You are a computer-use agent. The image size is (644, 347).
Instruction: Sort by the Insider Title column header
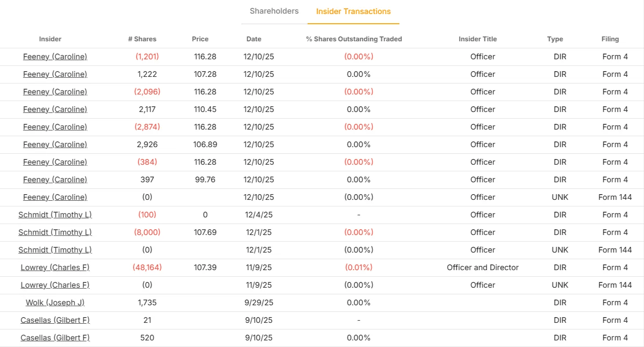click(x=477, y=39)
